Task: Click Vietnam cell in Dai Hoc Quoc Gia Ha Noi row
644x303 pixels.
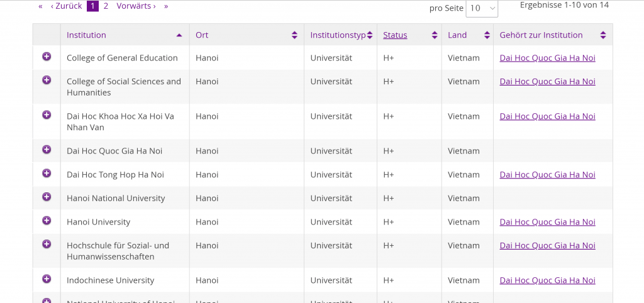Action: pos(464,151)
